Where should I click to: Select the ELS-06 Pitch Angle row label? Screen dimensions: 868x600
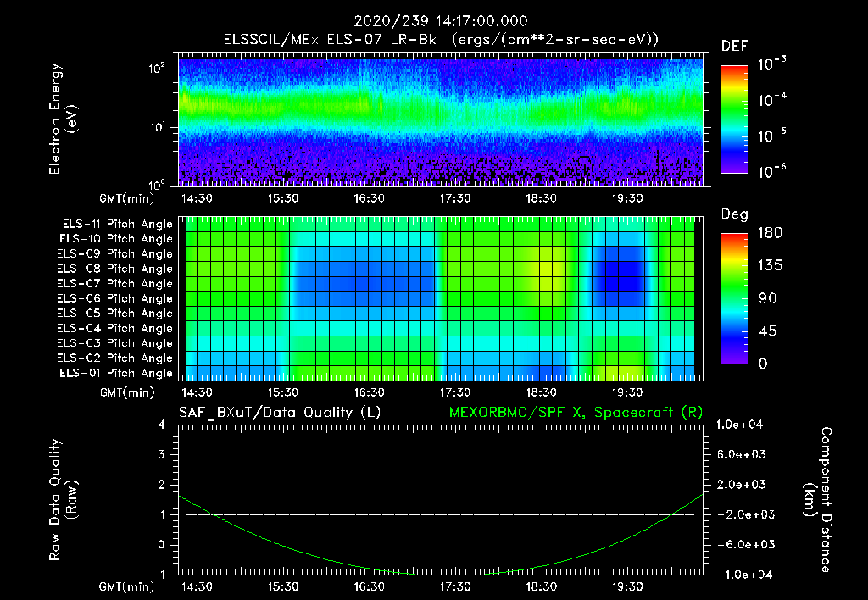(x=115, y=298)
